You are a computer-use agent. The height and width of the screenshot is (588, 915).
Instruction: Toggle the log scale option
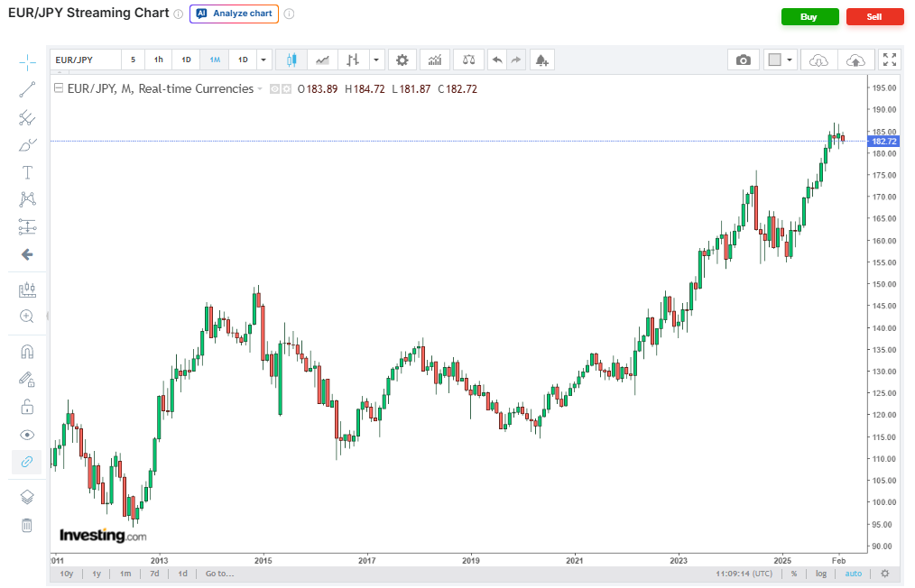click(x=821, y=574)
